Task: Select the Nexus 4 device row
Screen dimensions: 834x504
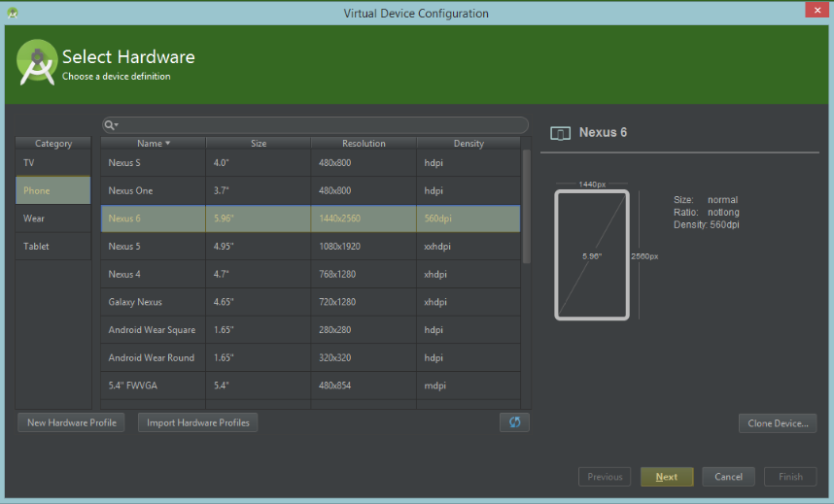Action: (x=311, y=274)
